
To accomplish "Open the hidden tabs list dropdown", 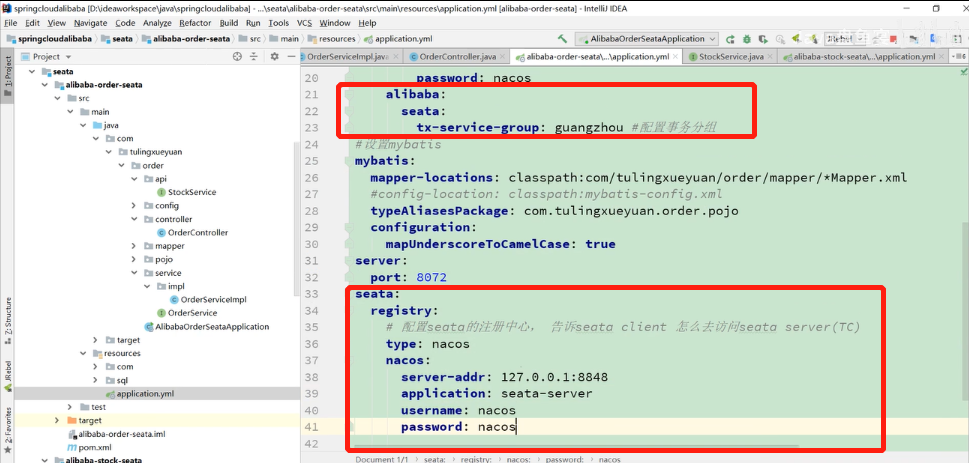I will point(960,57).
